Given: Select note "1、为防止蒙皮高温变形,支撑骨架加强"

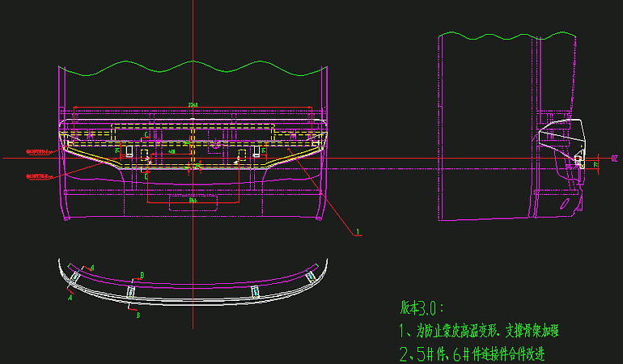Looking at the screenshot, I should (479, 331).
